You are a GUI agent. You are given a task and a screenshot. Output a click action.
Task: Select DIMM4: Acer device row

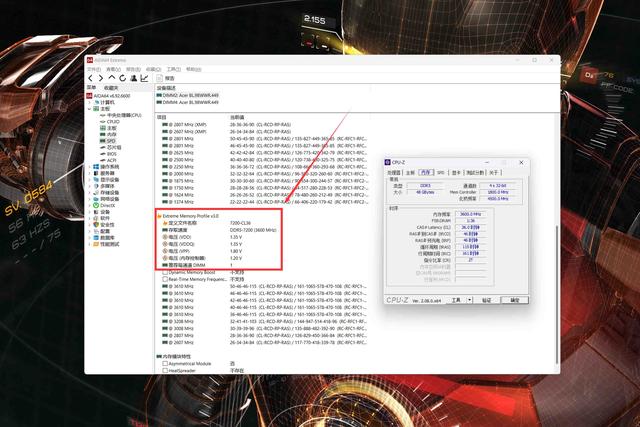coord(188,102)
